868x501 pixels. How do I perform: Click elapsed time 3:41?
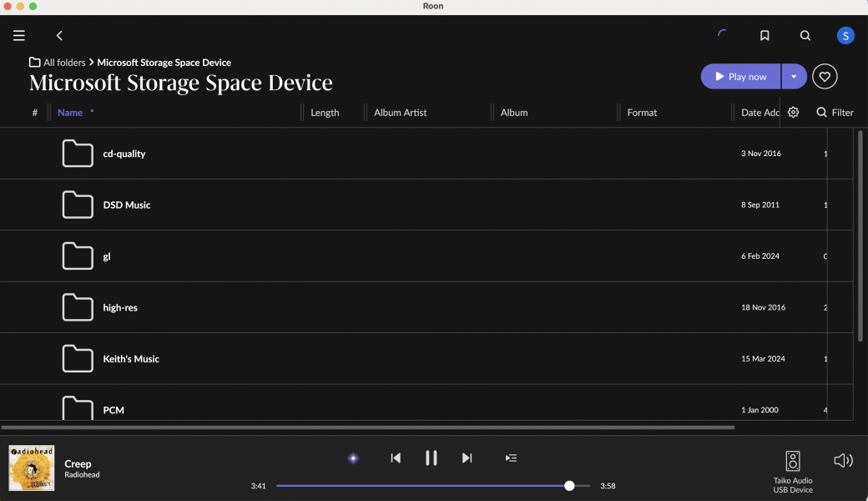258,486
